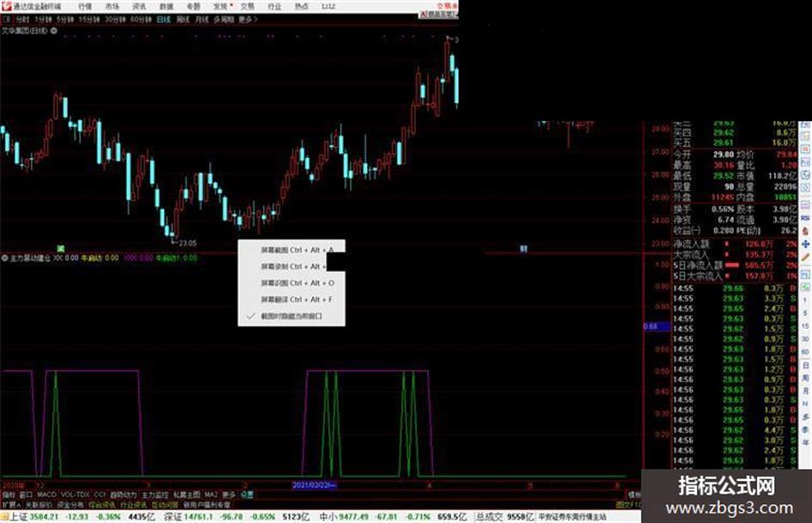Toggle 截图时隐藏当前窗口 checked option
812x523 pixels.
291,316
